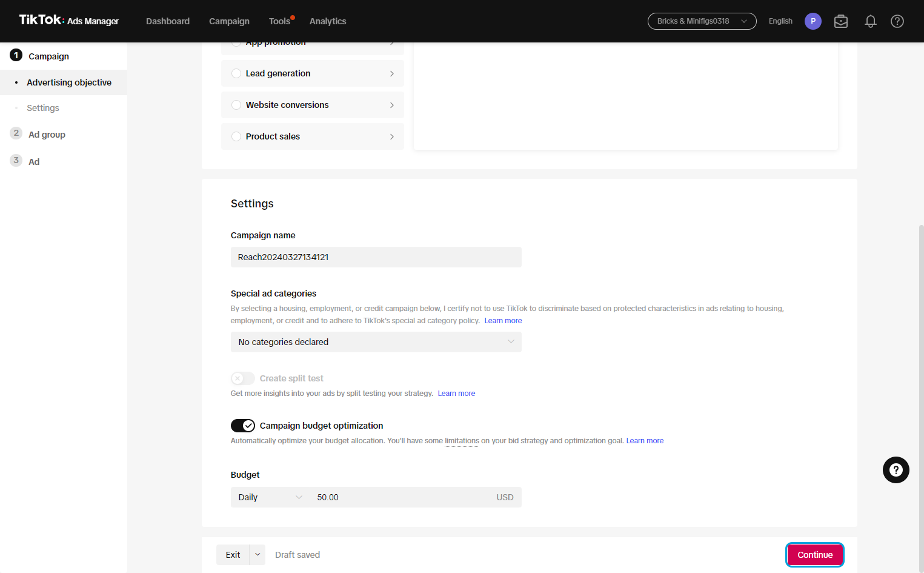Open the Daily budget type dropdown
The height and width of the screenshot is (573, 924).
click(270, 497)
